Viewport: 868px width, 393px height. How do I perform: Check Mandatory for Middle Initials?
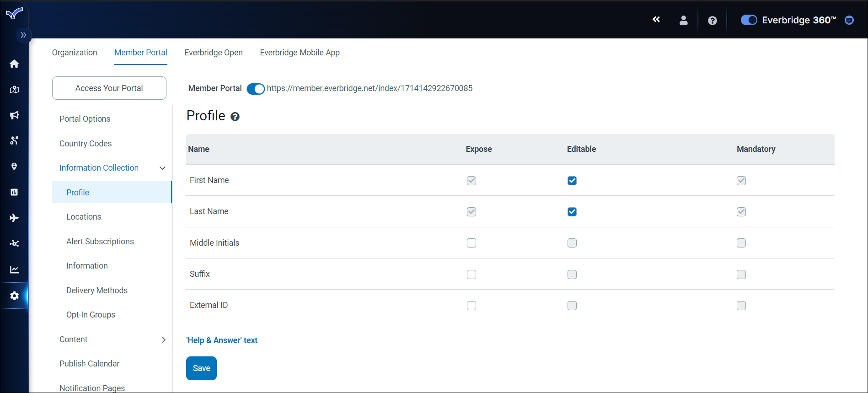click(741, 243)
